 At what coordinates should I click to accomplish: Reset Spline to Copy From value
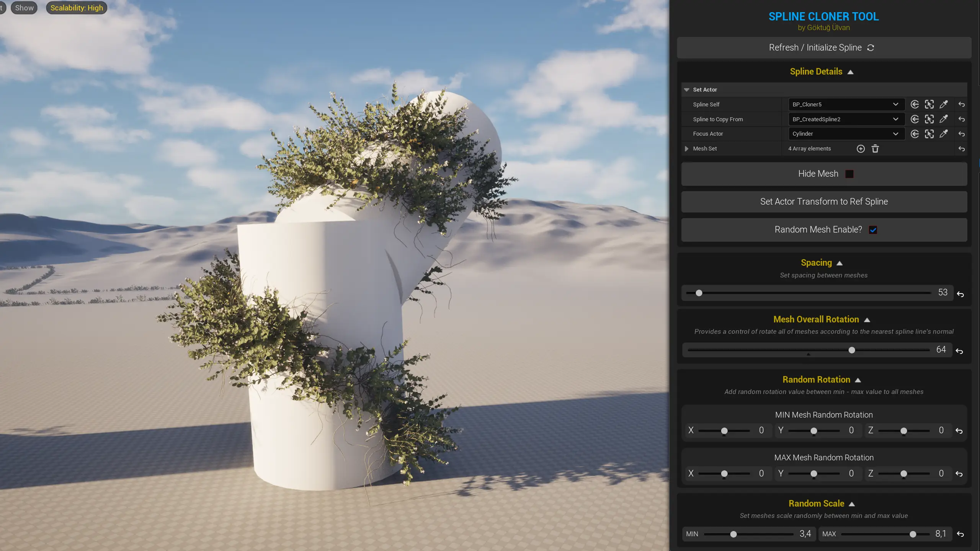tap(961, 119)
